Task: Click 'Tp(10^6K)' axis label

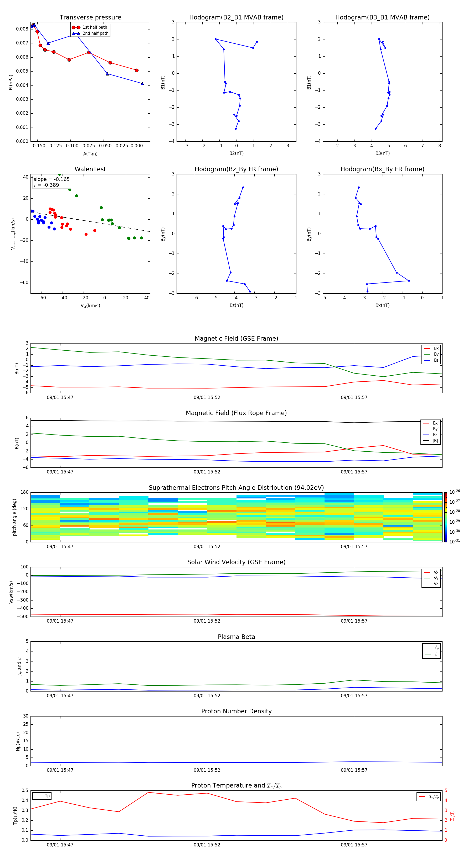Action: pos(15,815)
